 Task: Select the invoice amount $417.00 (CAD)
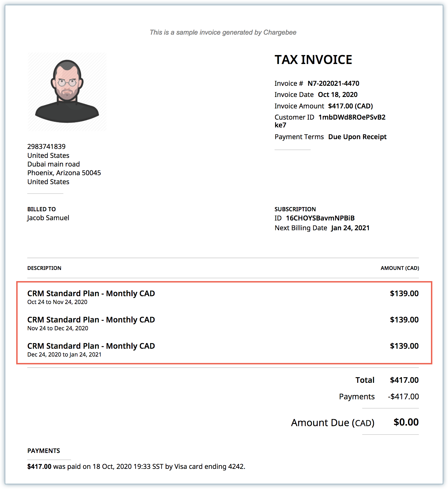coord(350,106)
